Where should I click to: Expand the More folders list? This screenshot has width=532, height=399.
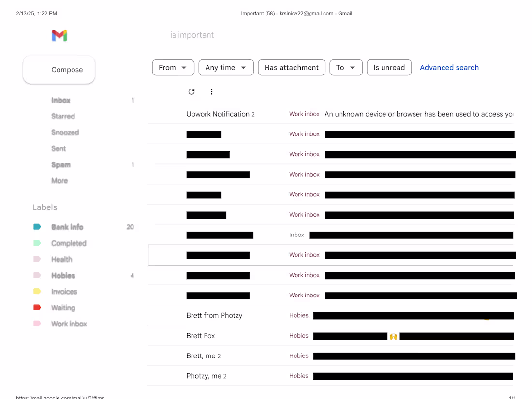59,180
